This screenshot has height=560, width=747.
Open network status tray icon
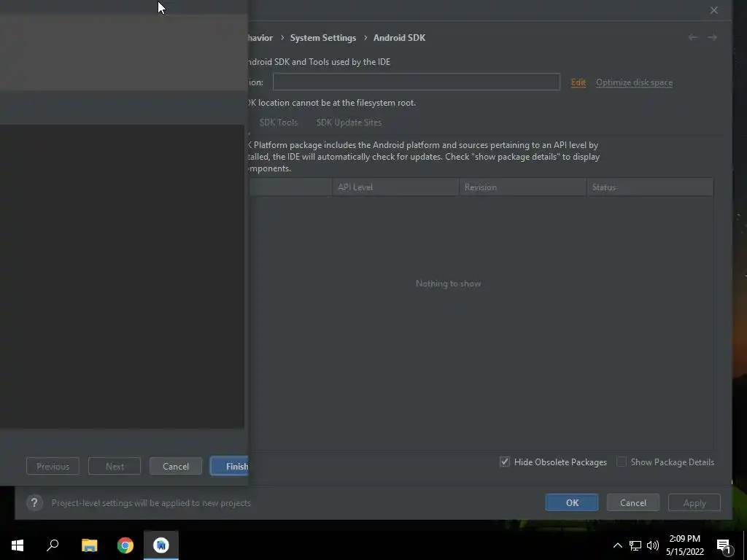[635, 545]
